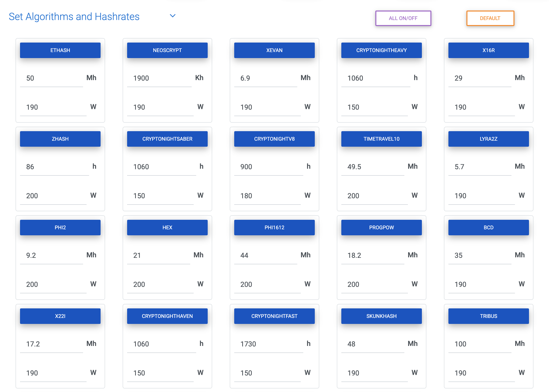
Task: Edit the PHI1612 hashrate field showing 44
Action: click(x=266, y=256)
